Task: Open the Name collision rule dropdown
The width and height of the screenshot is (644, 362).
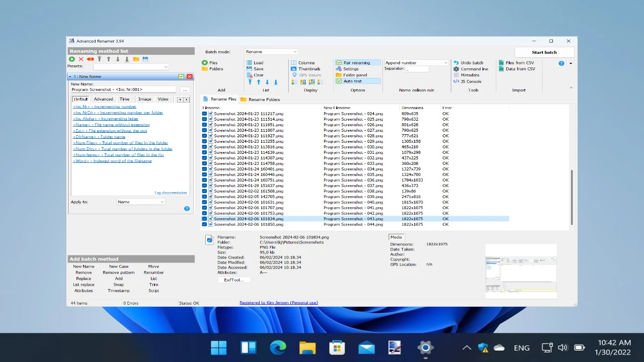Action: (416, 63)
